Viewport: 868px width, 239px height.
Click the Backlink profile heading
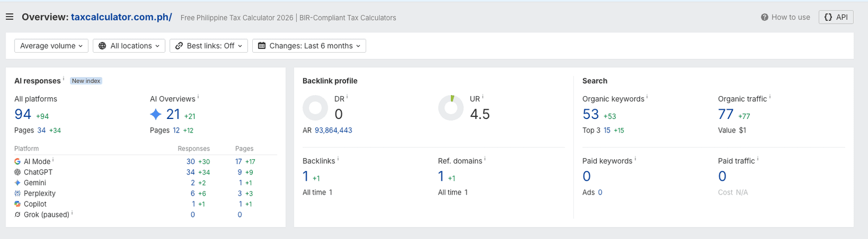(330, 81)
